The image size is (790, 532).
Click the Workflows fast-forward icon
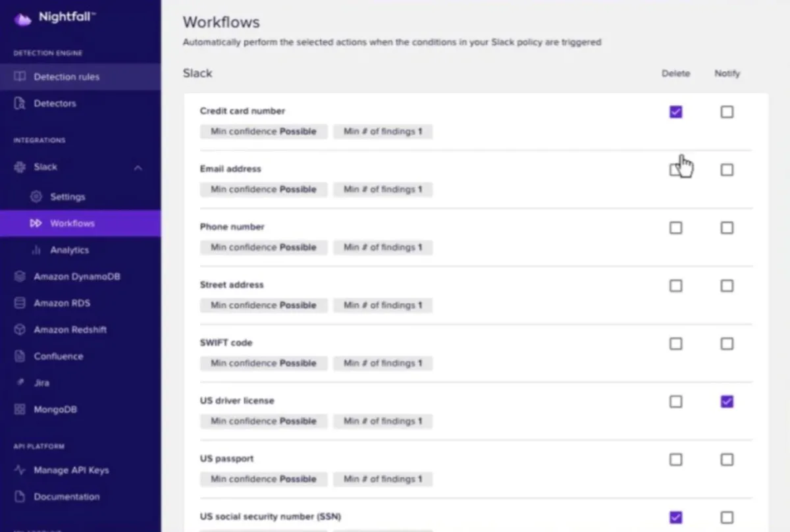point(36,223)
